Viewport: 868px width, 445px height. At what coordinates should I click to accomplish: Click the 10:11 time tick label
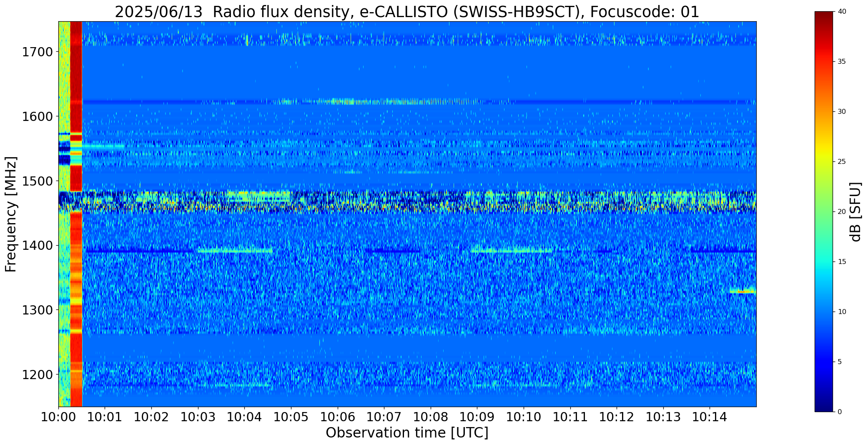pos(570,417)
